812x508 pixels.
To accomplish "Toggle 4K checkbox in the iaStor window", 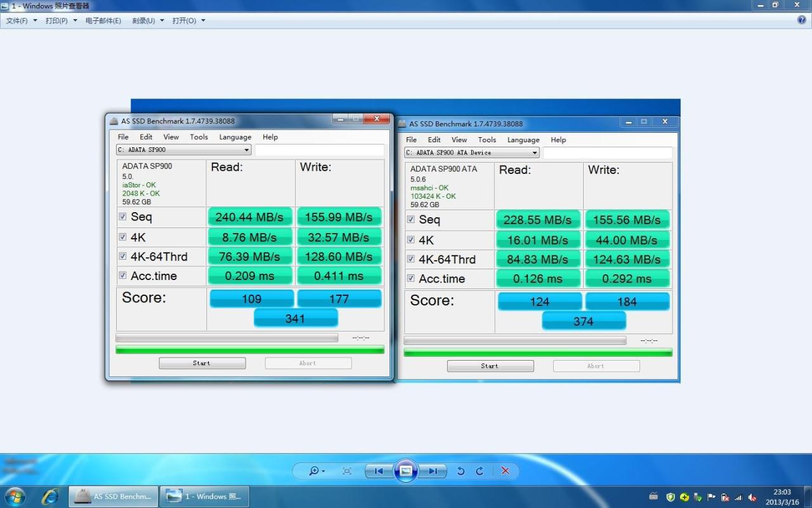I will point(123,237).
